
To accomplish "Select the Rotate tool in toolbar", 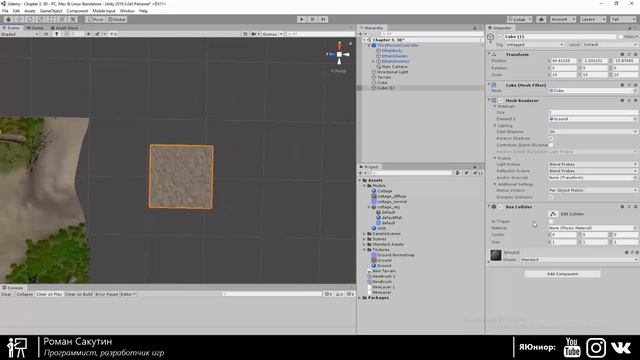I will [x=30, y=19].
